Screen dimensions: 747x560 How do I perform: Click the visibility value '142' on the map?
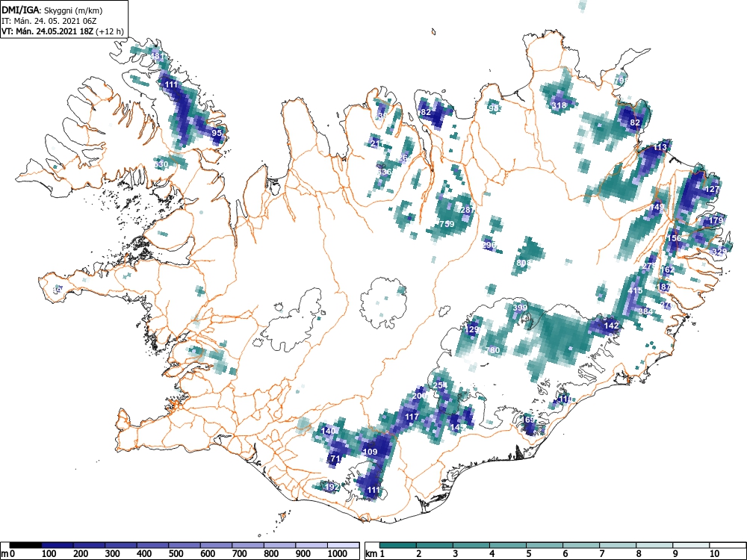[x=611, y=326]
